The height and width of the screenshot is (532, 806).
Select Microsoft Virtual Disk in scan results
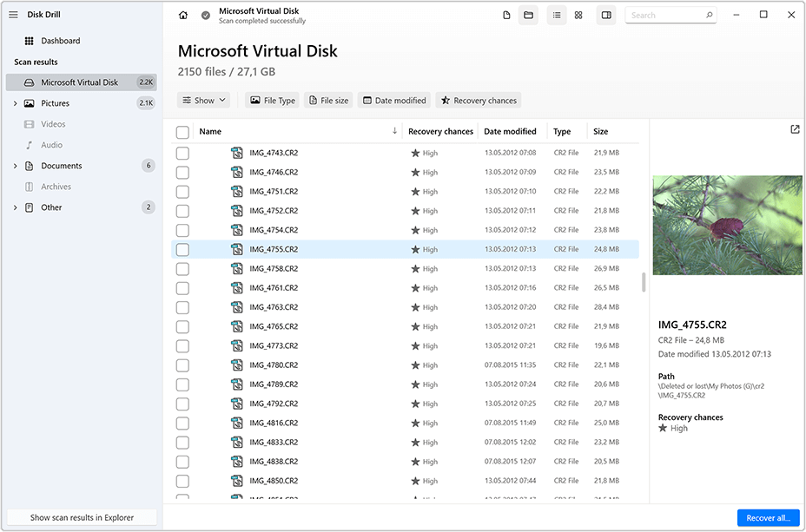[x=82, y=82]
